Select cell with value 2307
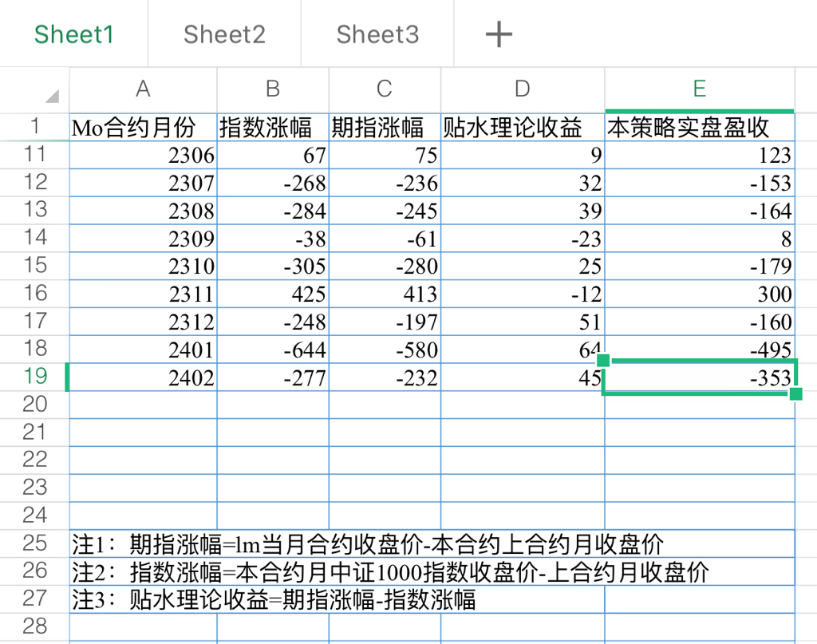The height and width of the screenshot is (644, 817). tap(144, 183)
